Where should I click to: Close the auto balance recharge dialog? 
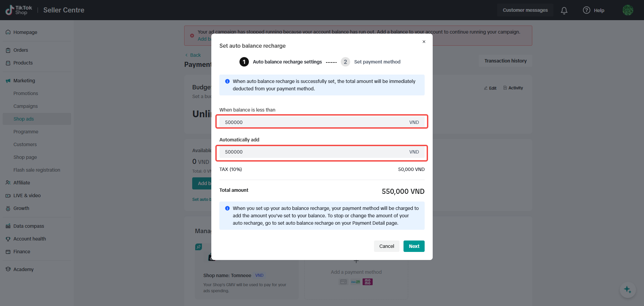(424, 42)
